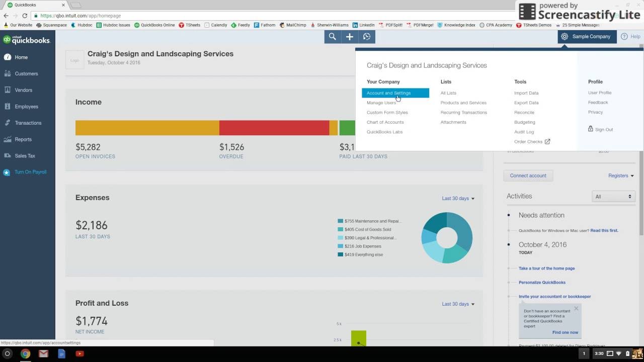Open Reconcile tool
Viewport: 644px width, 362px height.
(524, 113)
